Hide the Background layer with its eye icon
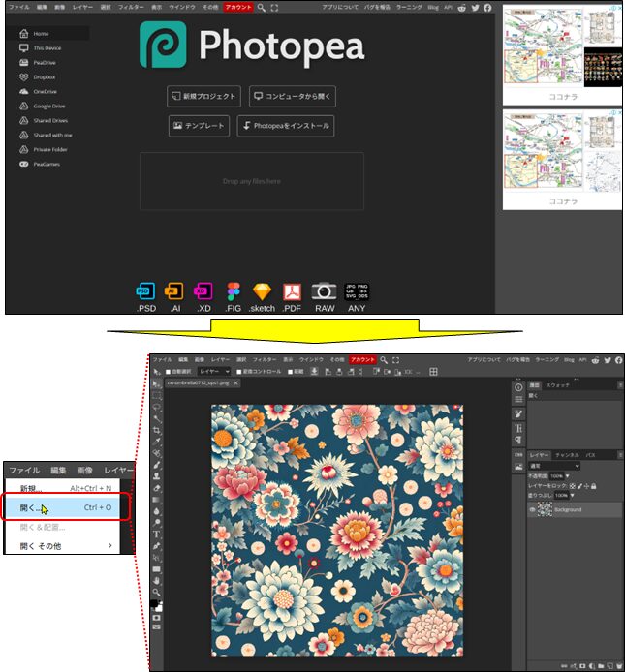This screenshot has height=672, width=625. (532, 509)
